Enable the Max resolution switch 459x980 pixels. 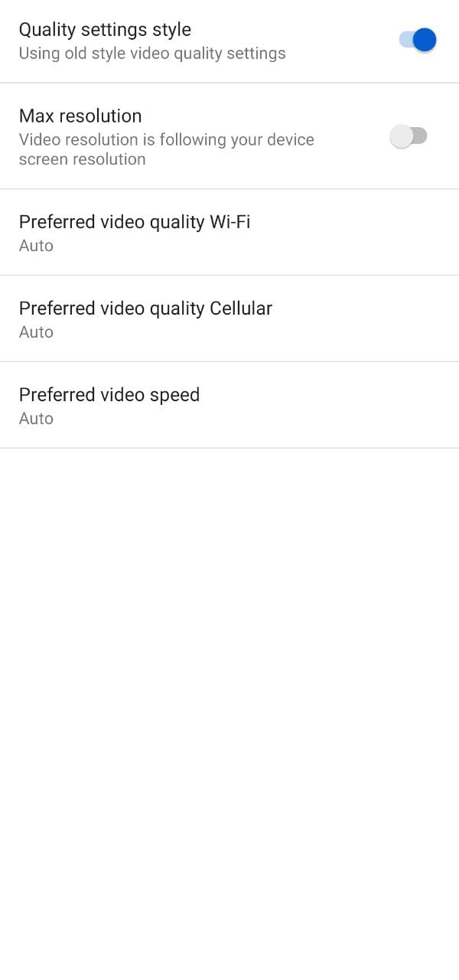coord(409,136)
